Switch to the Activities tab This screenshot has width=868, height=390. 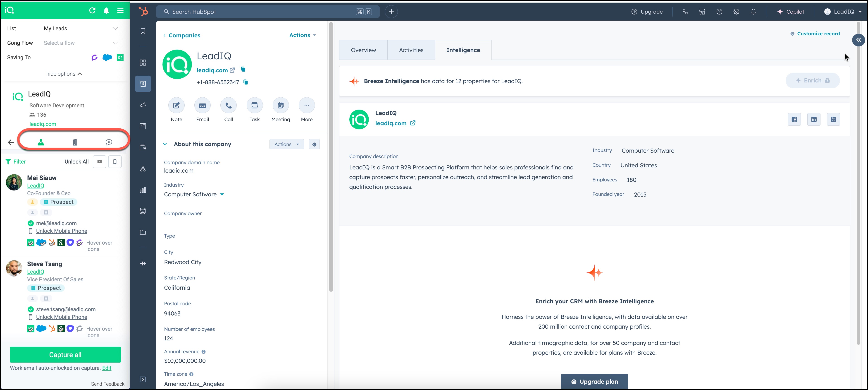411,50
